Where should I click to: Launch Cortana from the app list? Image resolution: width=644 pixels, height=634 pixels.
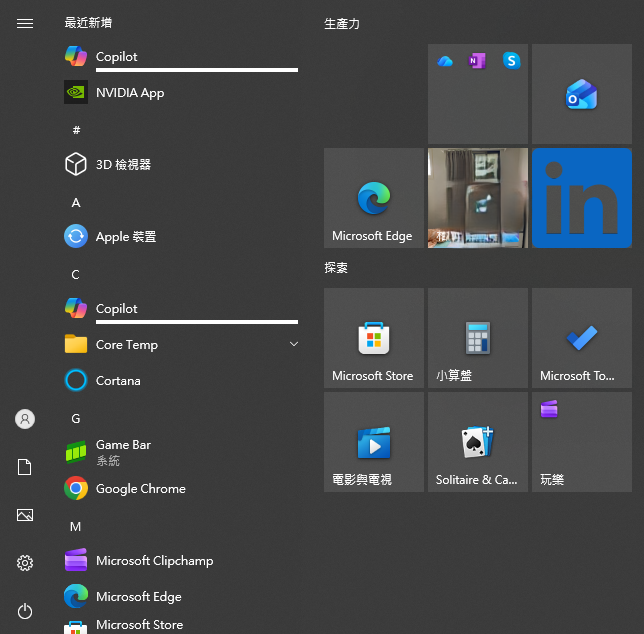pos(181,380)
